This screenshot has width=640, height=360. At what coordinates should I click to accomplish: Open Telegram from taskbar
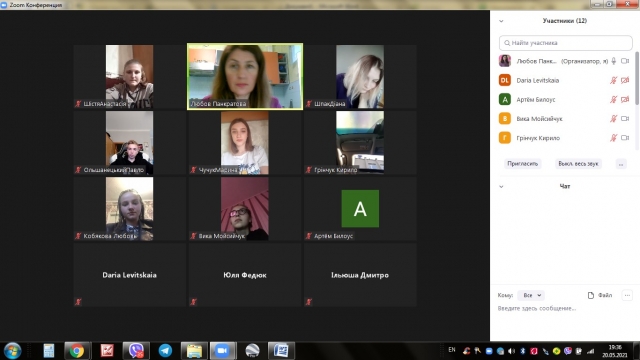pyautogui.click(x=165, y=351)
